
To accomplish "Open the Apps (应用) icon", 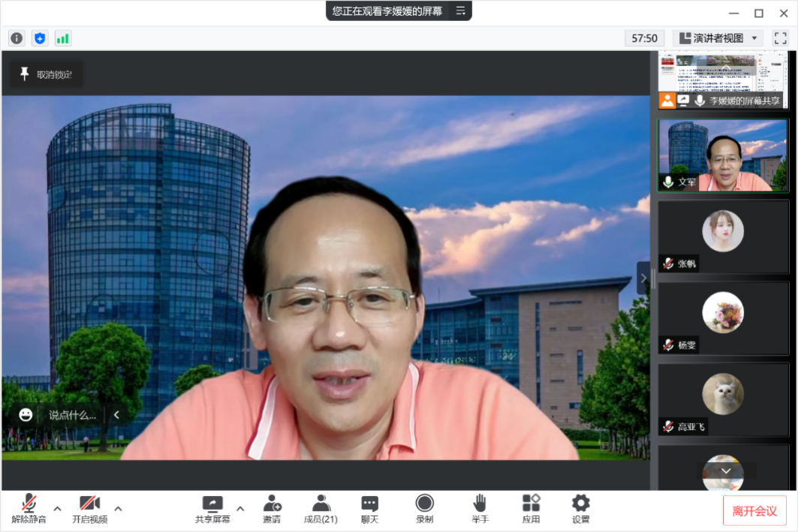I will pos(531,508).
